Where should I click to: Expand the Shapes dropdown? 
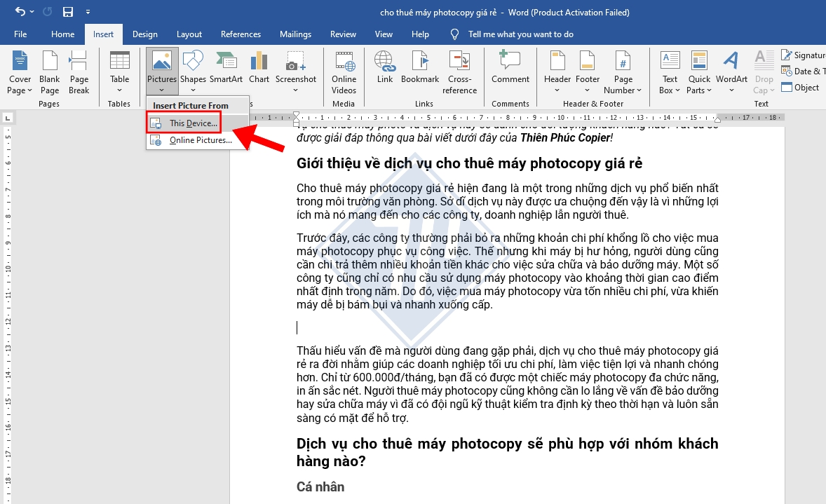[193, 74]
